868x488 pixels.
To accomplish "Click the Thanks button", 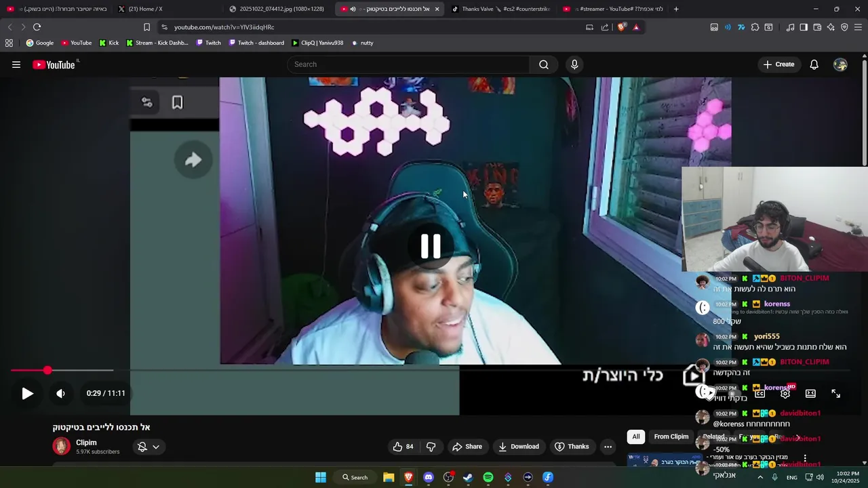I will [572, 447].
